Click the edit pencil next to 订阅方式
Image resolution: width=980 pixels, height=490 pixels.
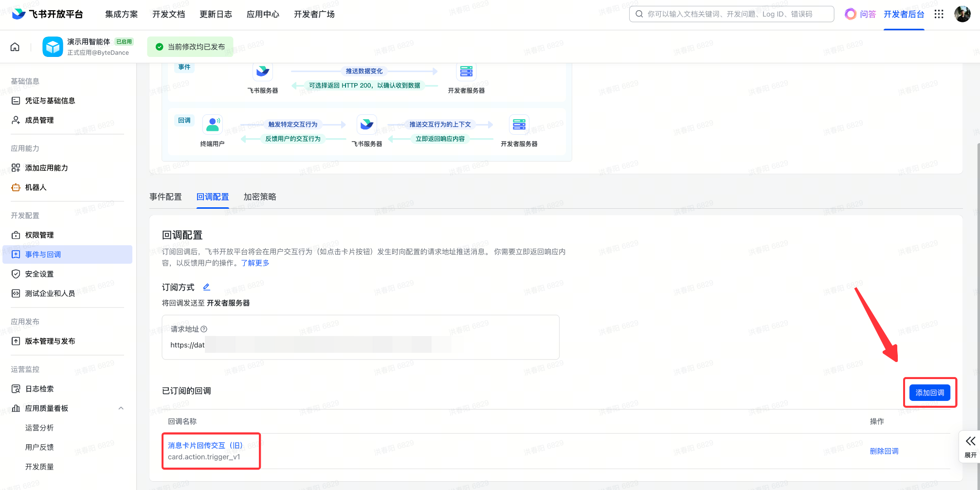(206, 287)
